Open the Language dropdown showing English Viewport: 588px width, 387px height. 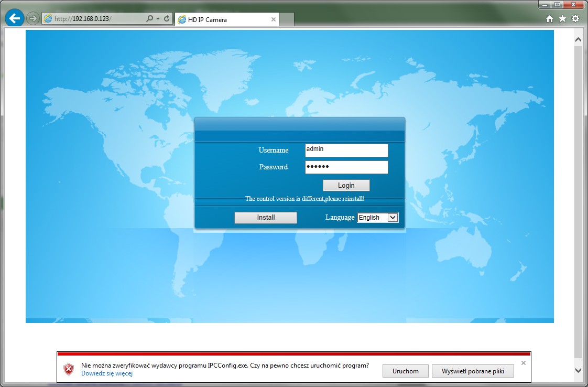coord(378,217)
